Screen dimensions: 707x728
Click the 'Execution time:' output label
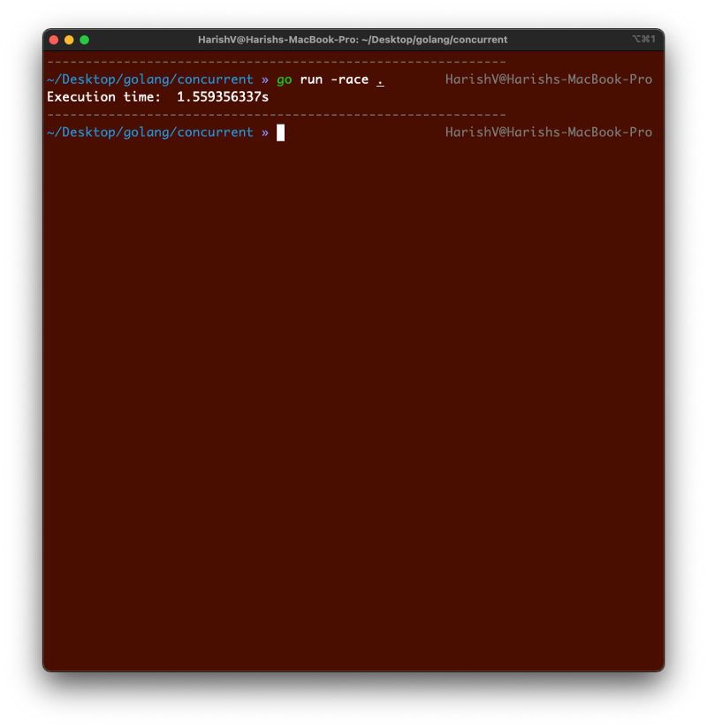point(103,97)
